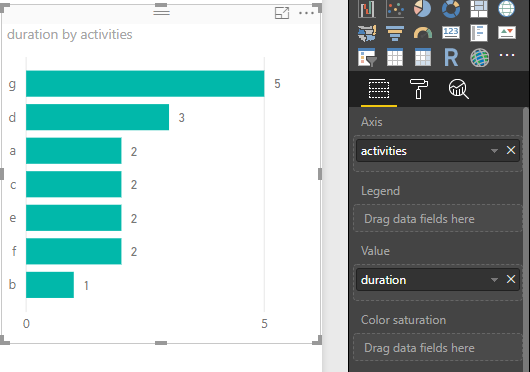Select the Table visualization
Screen dimensions: 530x372
tap(395, 57)
